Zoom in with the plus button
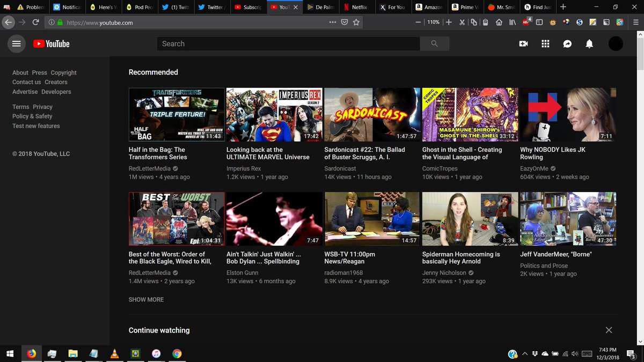 click(449, 23)
